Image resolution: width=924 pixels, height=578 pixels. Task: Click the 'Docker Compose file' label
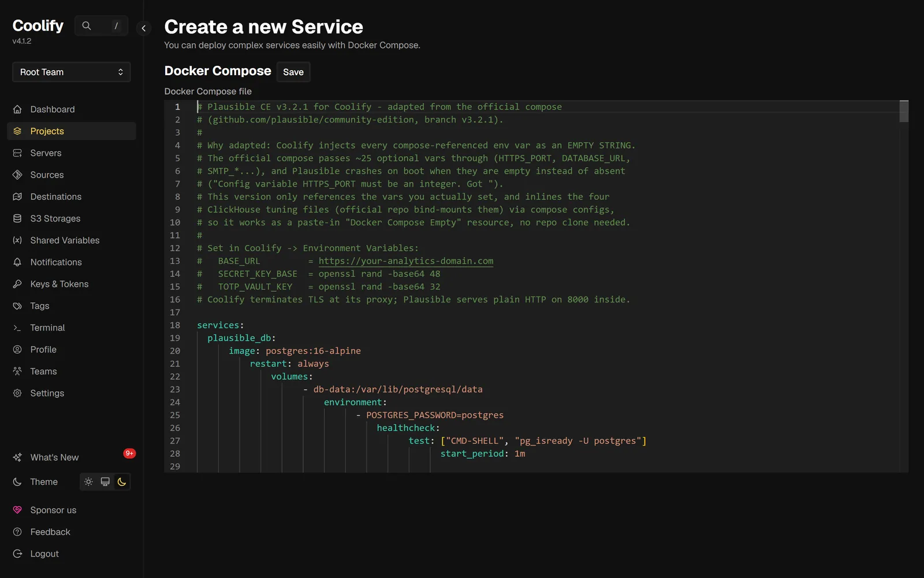coord(208,91)
